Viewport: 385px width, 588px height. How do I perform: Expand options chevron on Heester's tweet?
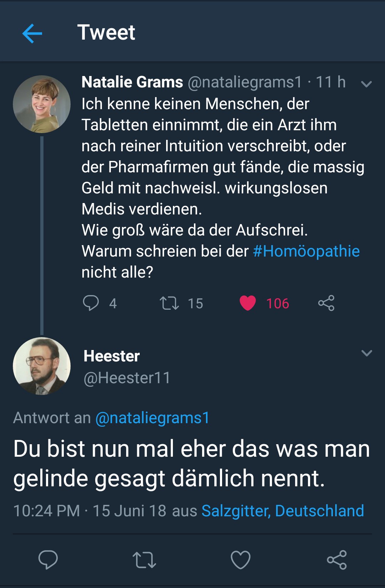pyautogui.click(x=366, y=353)
